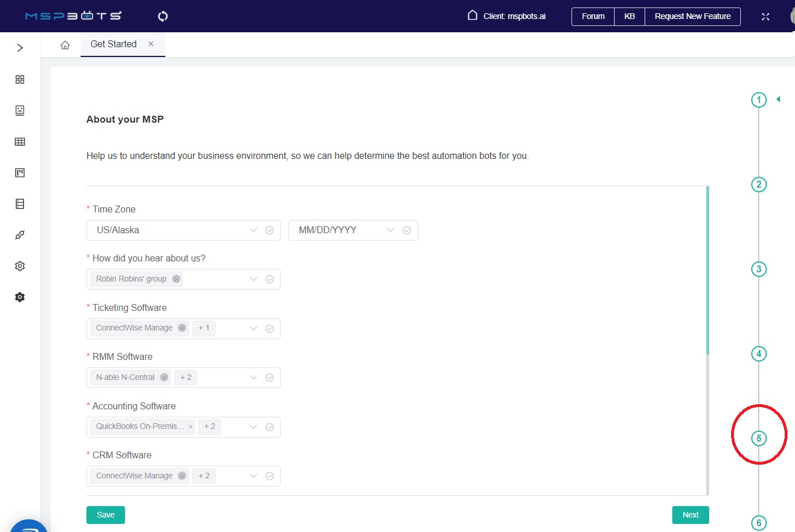Image resolution: width=795 pixels, height=532 pixels.
Task: Collapse the step tracker arrow
Action: (778, 99)
